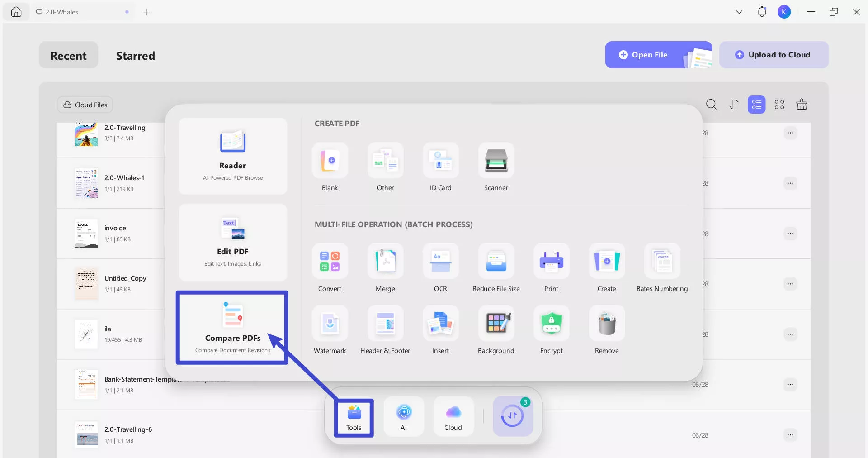Select the Recent tab
This screenshot has width=868, height=458.
pyautogui.click(x=68, y=56)
